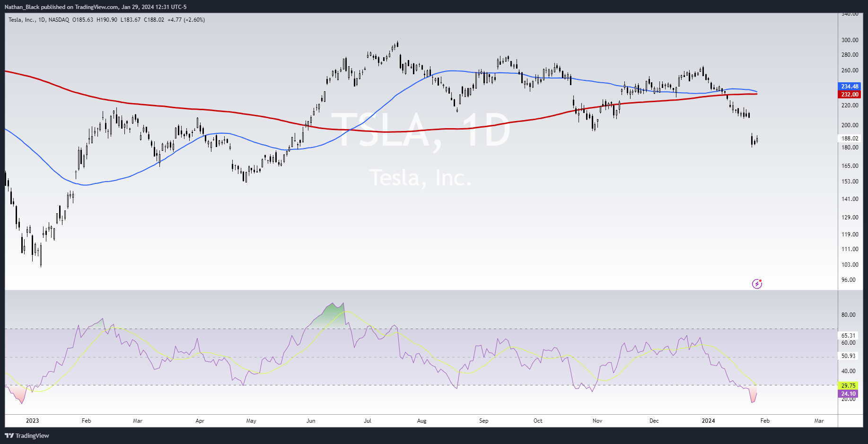Click the Aug label on time axis
The height and width of the screenshot is (444, 868).
pyautogui.click(x=421, y=421)
